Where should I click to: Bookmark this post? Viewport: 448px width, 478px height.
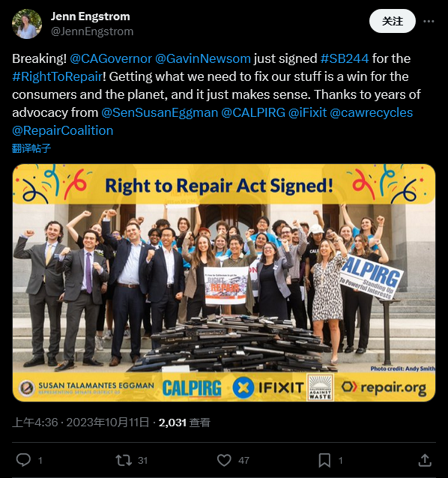[324, 460]
